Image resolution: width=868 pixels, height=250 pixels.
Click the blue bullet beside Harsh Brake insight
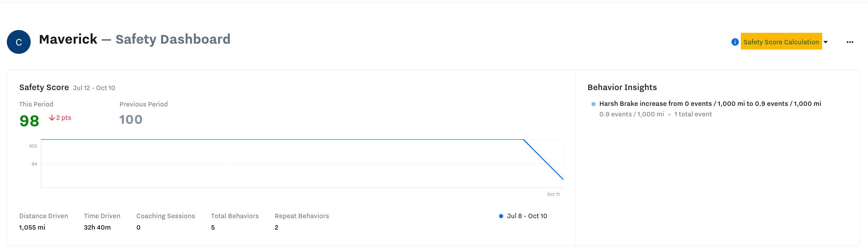click(593, 104)
